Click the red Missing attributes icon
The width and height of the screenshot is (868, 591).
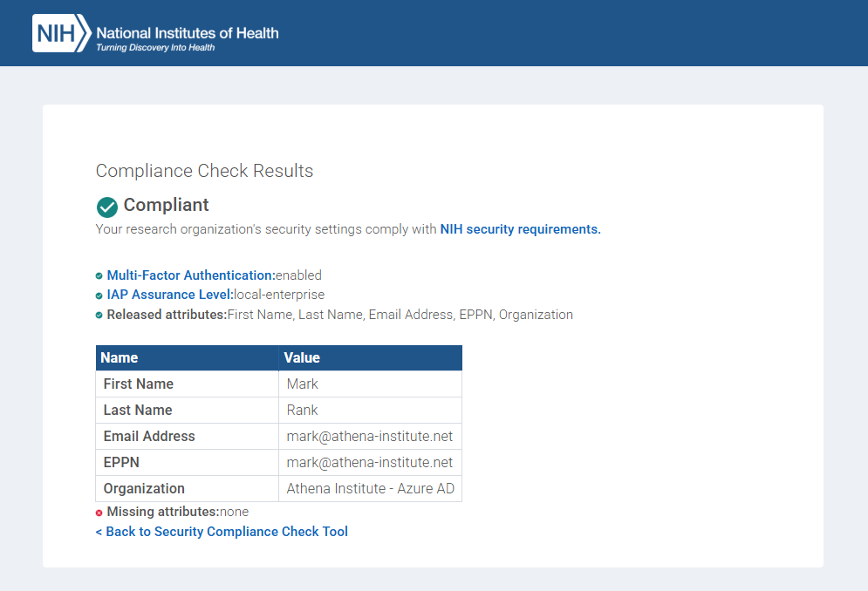tap(99, 513)
